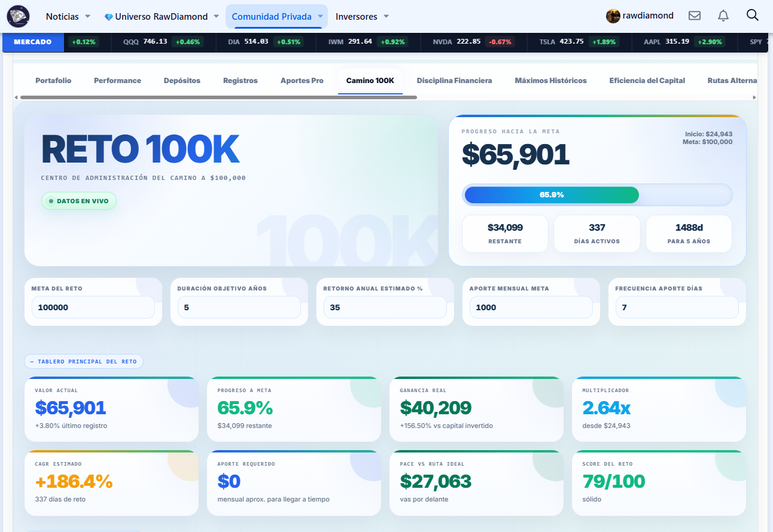773x532 pixels.
Task: Click the 1488d Para 5 Años tile
Action: [x=689, y=234]
